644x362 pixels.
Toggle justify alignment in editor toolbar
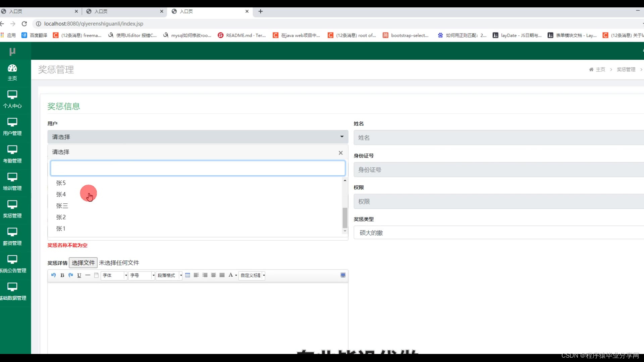pyautogui.click(x=222, y=275)
